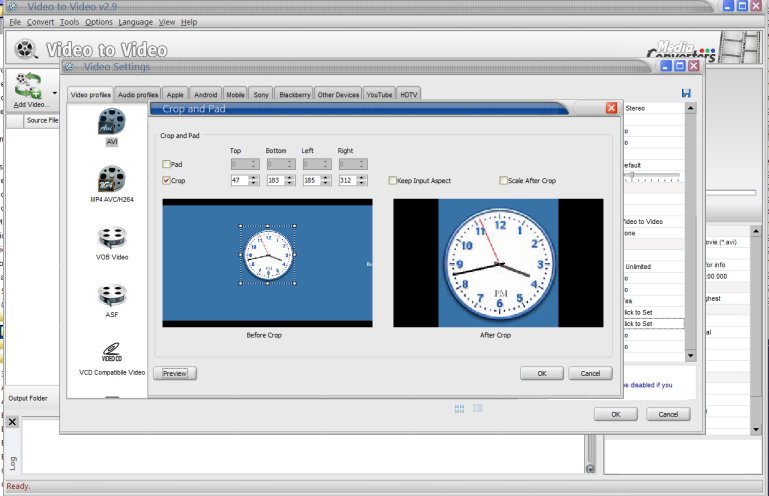This screenshot has width=769, height=496.
Task: Select the VCD Compatible Video icon
Action: click(x=112, y=352)
